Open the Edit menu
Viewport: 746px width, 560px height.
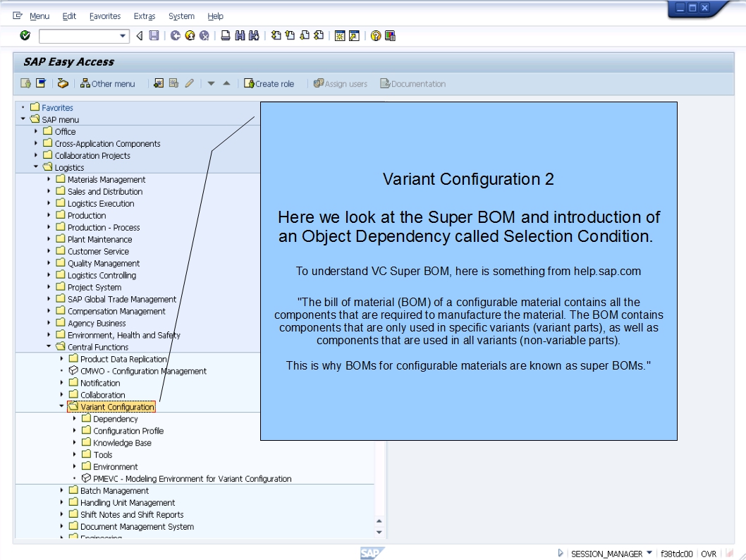pyautogui.click(x=69, y=16)
